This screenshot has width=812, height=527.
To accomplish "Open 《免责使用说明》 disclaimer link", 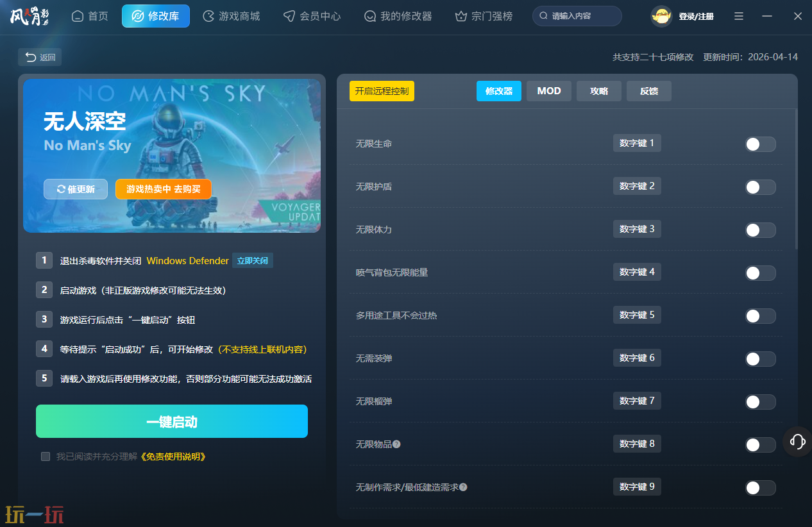I will click(172, 456).
